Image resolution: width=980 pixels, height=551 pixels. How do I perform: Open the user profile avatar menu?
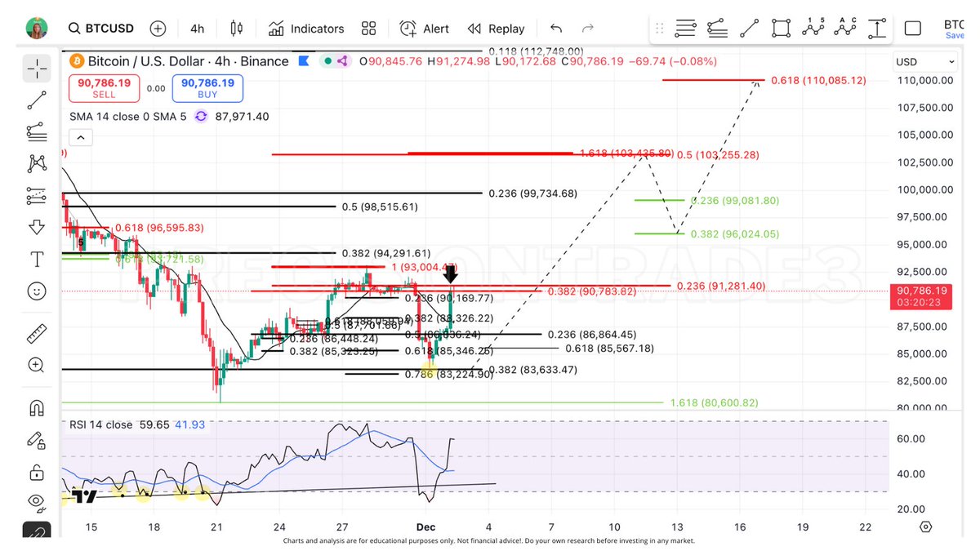tap(37, 28)
